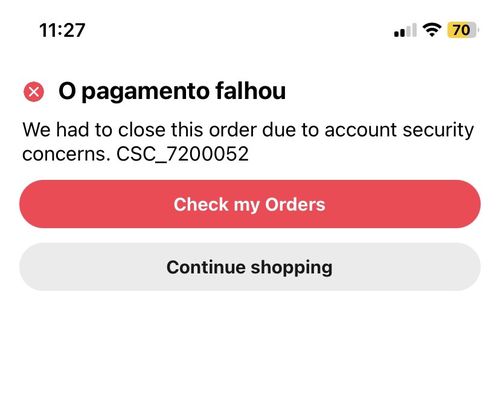Click the white X inside red circle

click(34, 92)
